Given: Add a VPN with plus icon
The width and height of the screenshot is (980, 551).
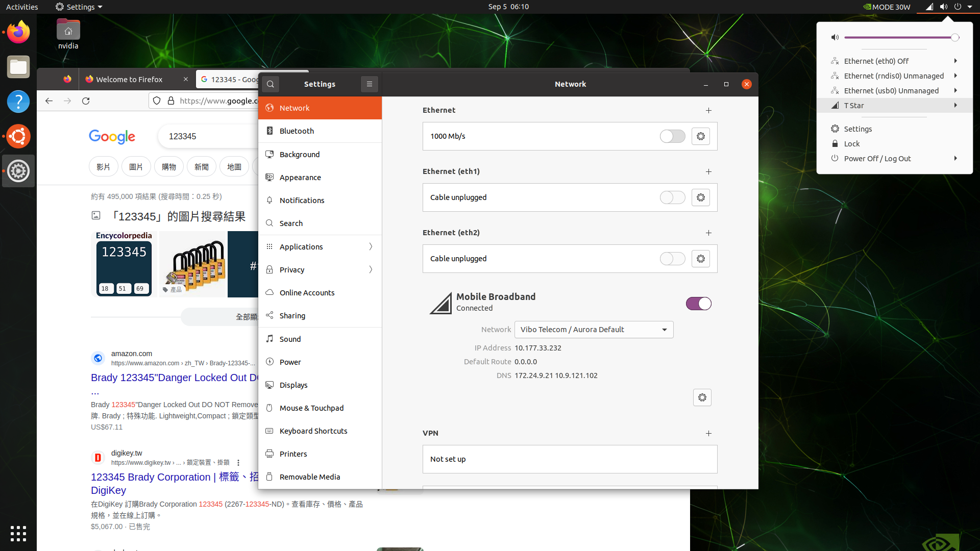Looking at the screenshot, I should point(708,433).
